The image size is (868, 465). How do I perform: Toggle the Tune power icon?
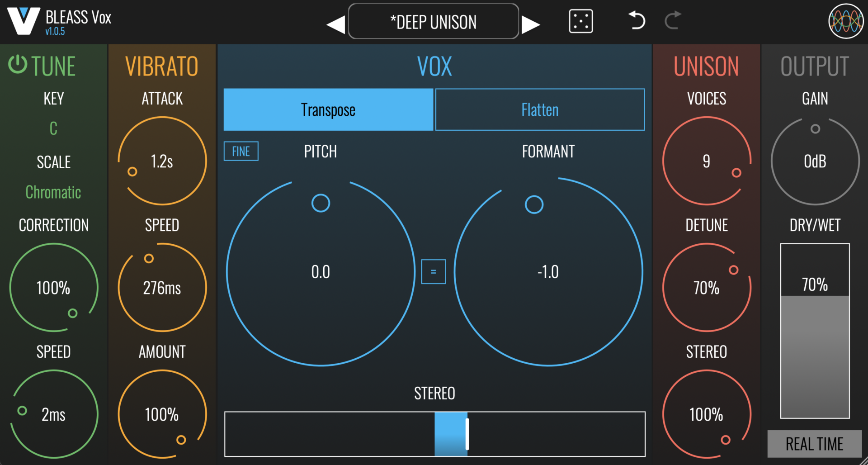pyautogui.click(x=18, y=65)
